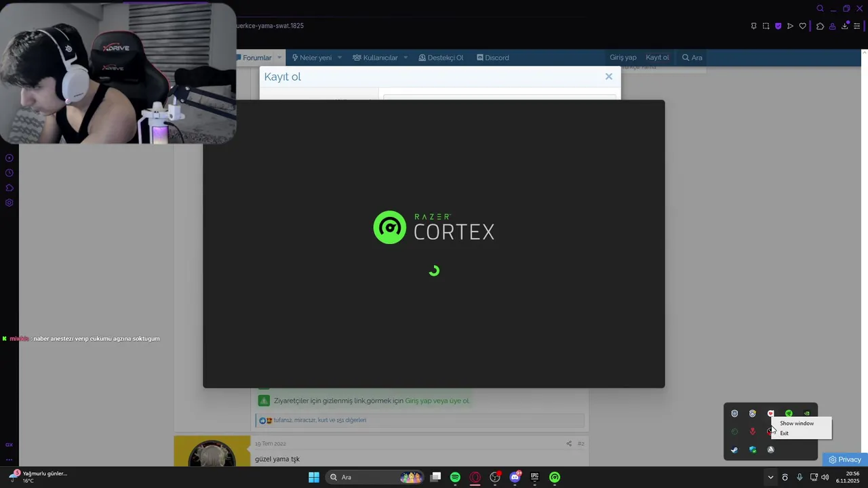868x488 pixels.
Task: Open Discord from taskbar
Action: (x=515, y=477)
